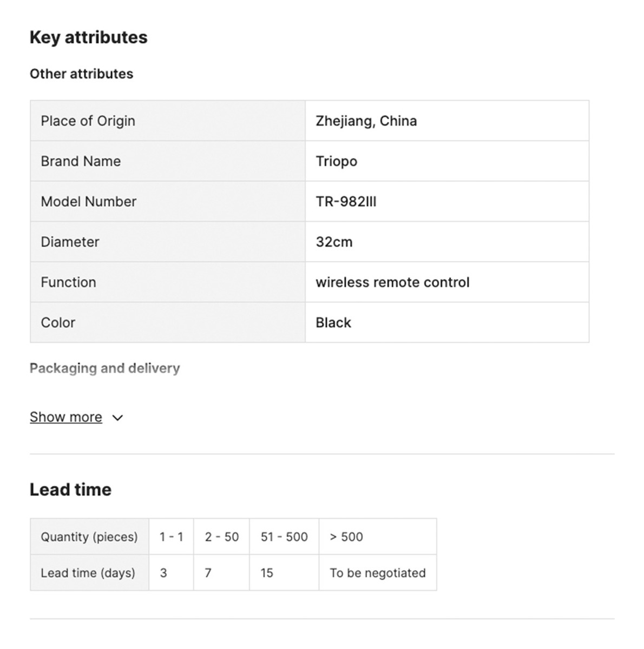644x649 pixels.
Task: Select the 51 - 500 quantity cell
Action: click(x=284, y=537)
